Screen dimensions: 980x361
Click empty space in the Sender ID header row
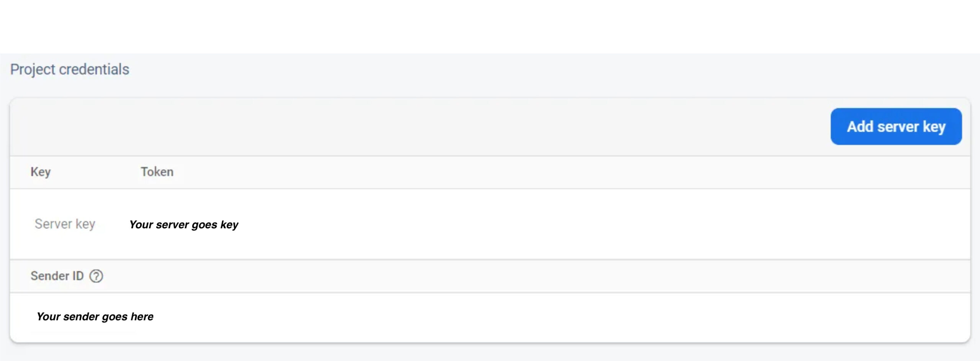536,276
